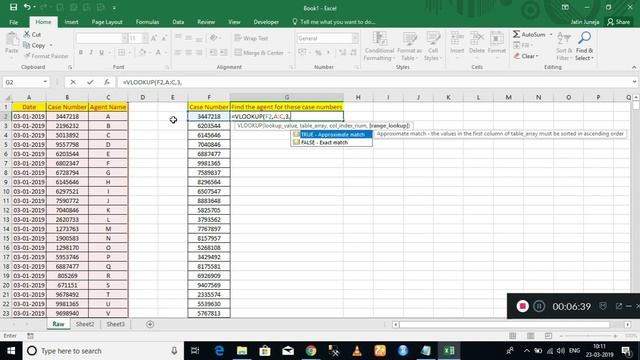Toggle Bold formatting
640x360 pixels.
[81, 52]
